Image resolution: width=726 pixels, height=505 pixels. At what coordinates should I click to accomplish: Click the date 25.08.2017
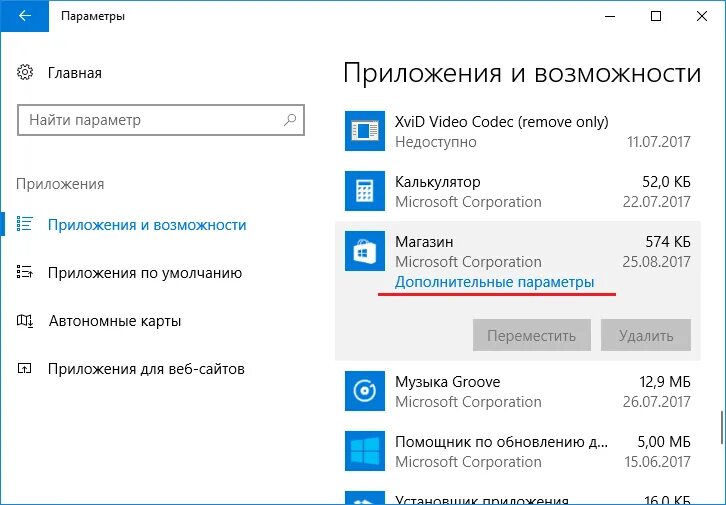[656, 262]
